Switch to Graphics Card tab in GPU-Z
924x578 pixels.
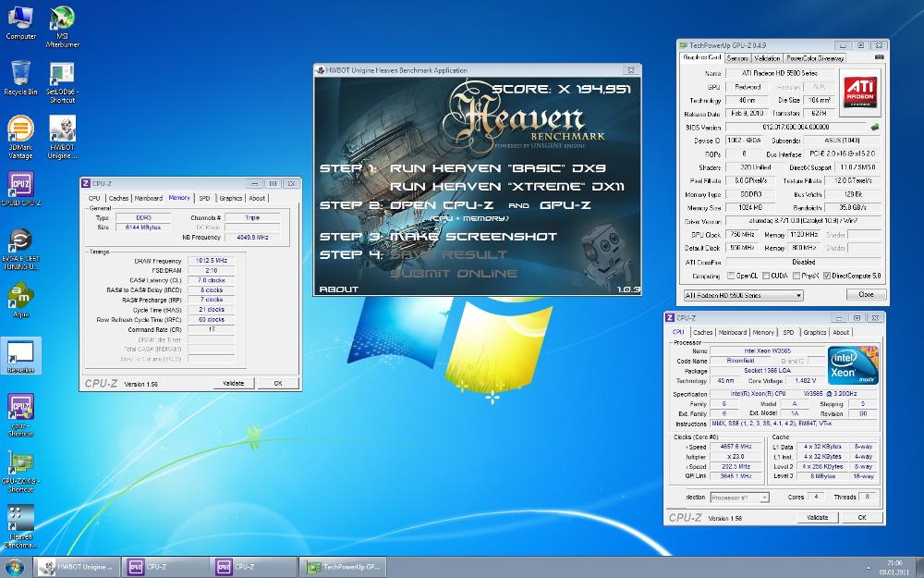pyautogui.click(x=702, y=57)
